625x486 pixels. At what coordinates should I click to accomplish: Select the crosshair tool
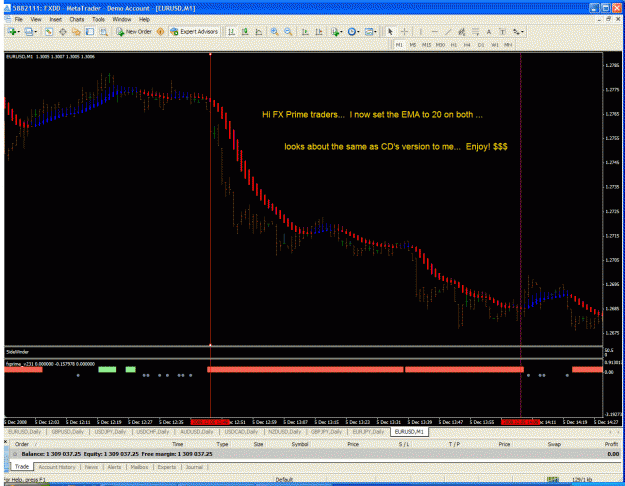click(x=404, y=31)
